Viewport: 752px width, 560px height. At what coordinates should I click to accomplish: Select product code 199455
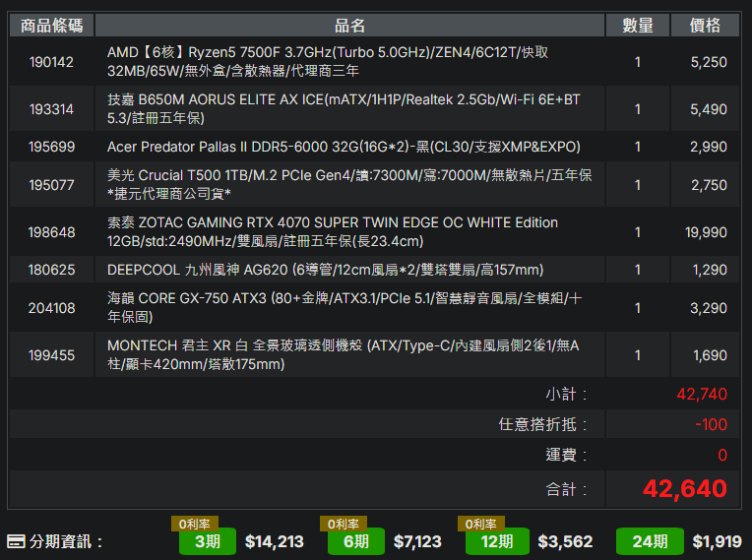coord(51,355)
